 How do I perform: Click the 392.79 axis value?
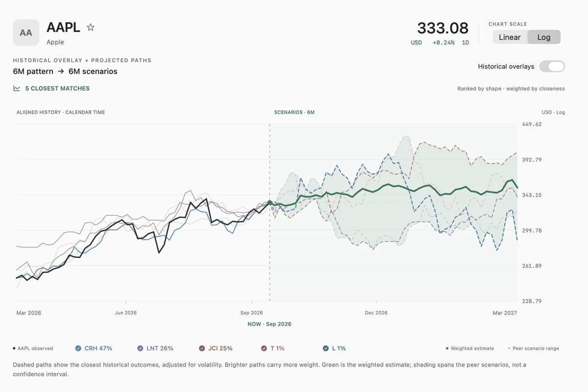532,160
